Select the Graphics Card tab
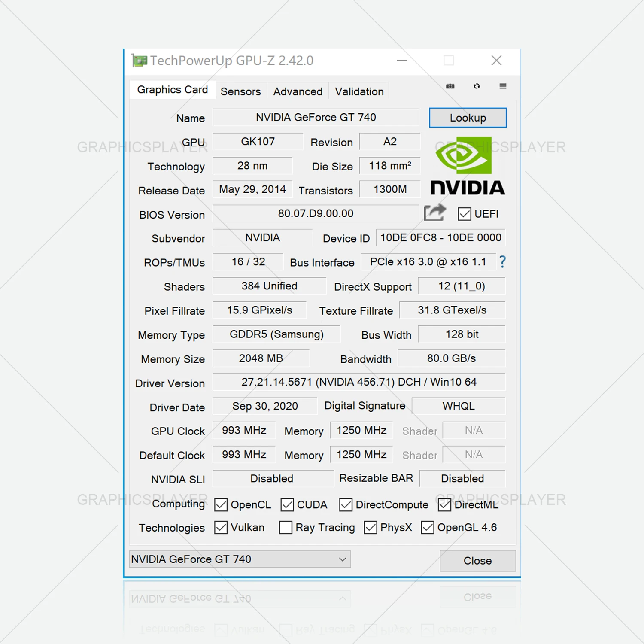 point(173,90)
